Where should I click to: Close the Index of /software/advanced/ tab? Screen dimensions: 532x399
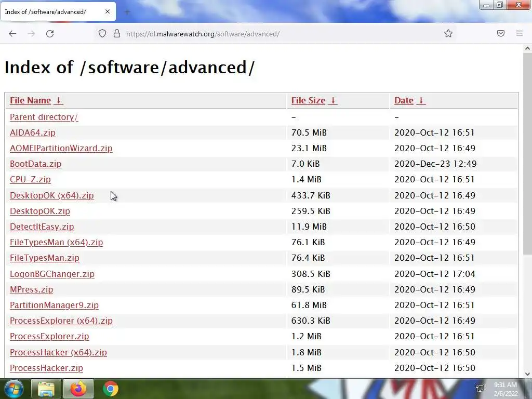click(x=108, y=11)
